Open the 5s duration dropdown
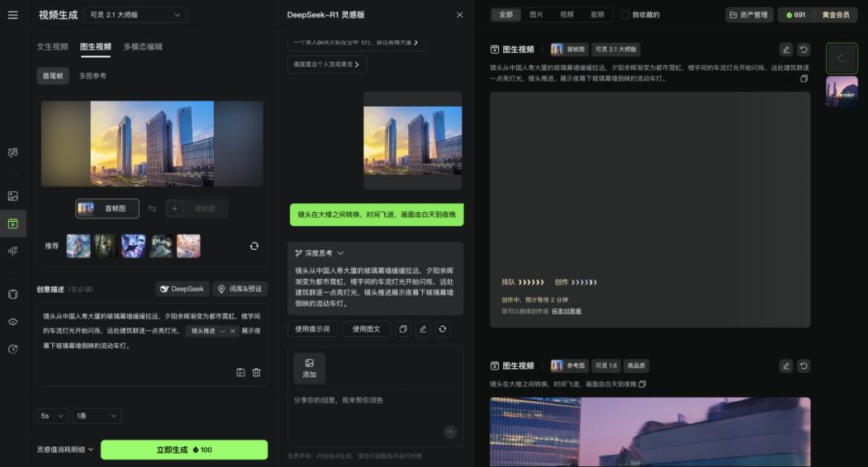The width and height of the screenshot is (868, 467). [53, 416]
